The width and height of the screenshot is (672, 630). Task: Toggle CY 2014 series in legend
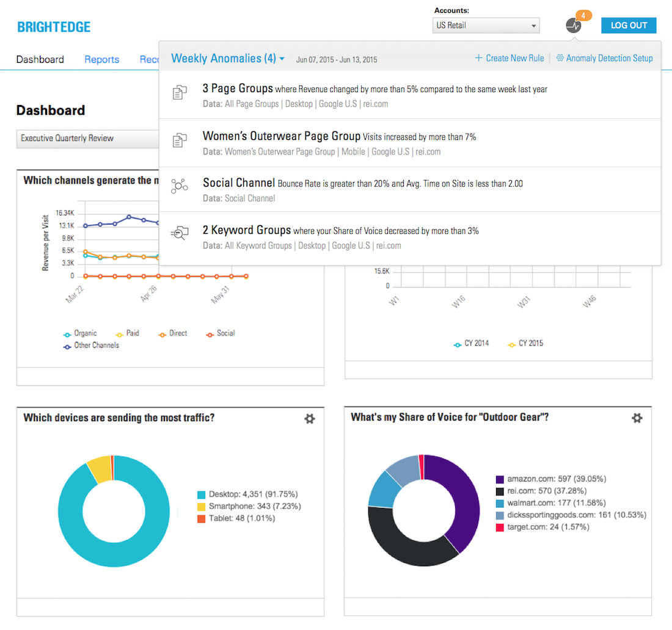(x=471, y=344)
